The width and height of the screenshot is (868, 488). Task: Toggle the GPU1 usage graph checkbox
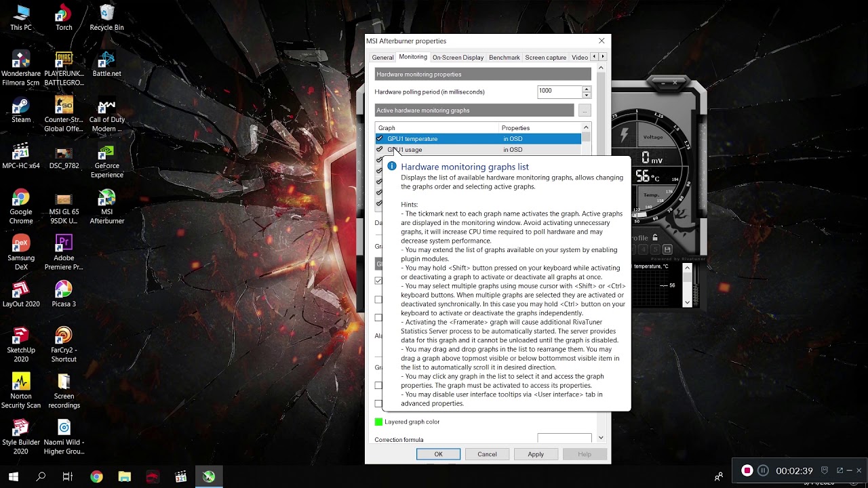tap(380, 149)
